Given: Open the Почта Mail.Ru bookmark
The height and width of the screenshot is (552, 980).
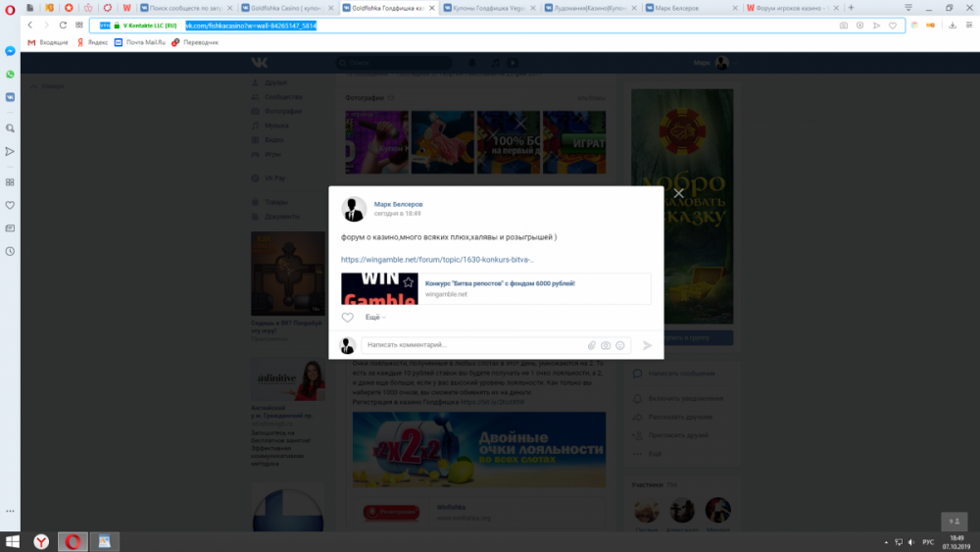Looking at the screenshot, I should (x=140, y=42).
